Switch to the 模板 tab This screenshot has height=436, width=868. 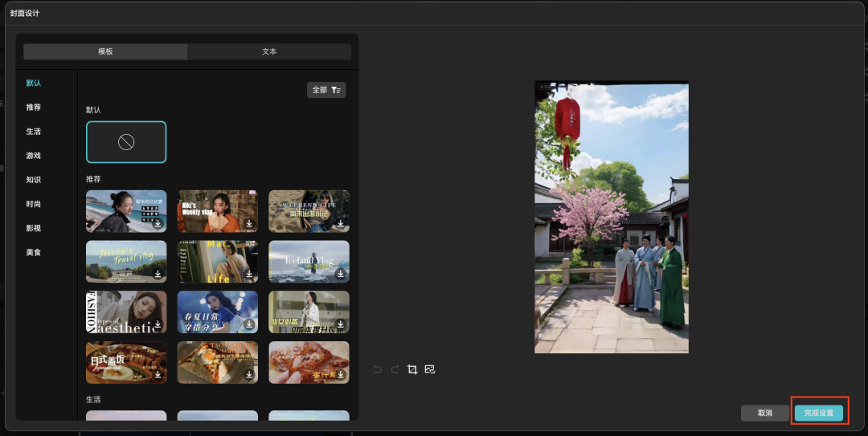click(x=105, y=51)
